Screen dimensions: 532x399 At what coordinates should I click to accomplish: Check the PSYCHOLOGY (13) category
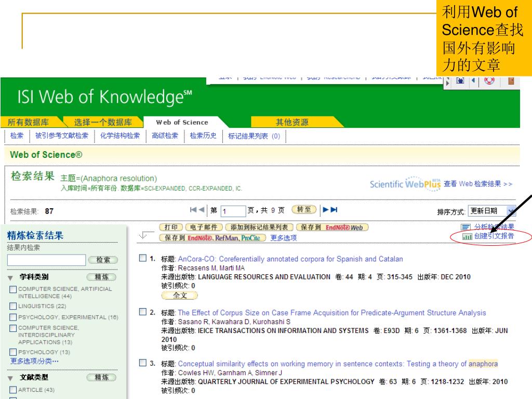[x=13, y=352]
